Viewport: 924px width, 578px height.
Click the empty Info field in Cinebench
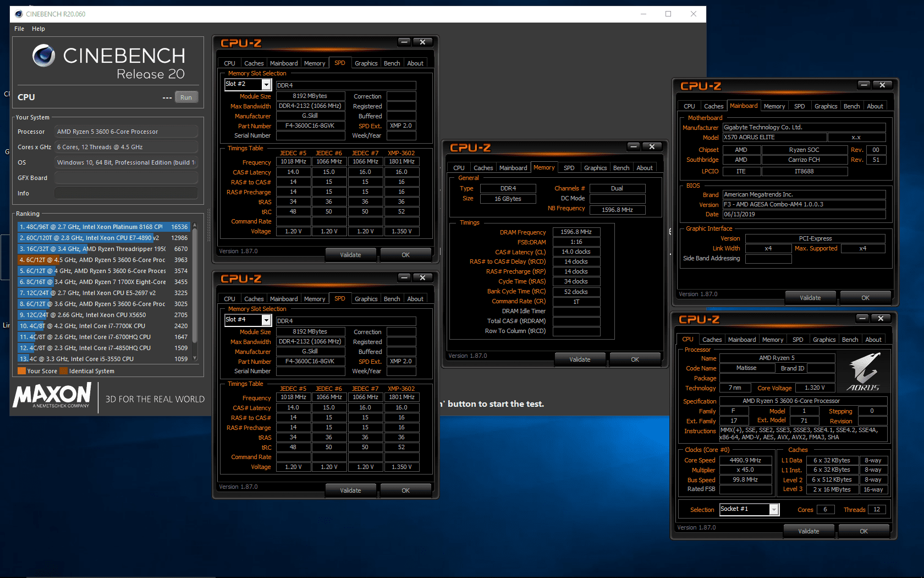point(126,193)
